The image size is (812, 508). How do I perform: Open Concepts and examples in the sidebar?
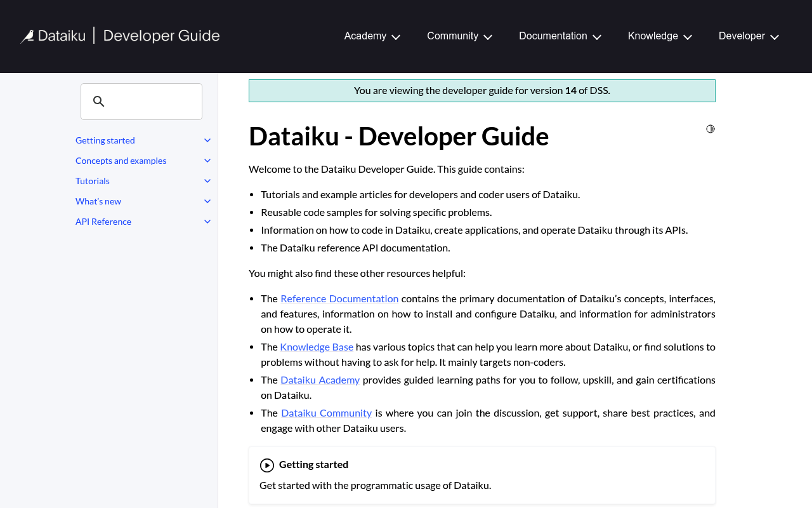pyautogui.click(x=121, y=161)
